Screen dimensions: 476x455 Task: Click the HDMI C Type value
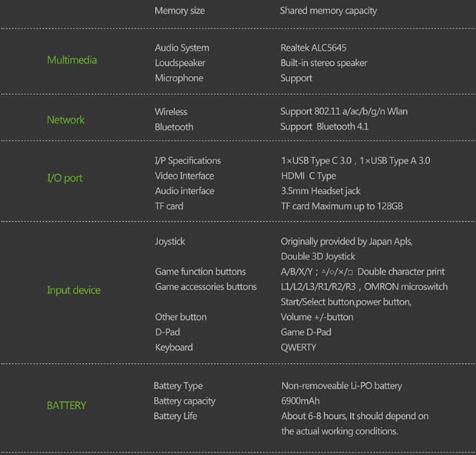tap(308, 176)
